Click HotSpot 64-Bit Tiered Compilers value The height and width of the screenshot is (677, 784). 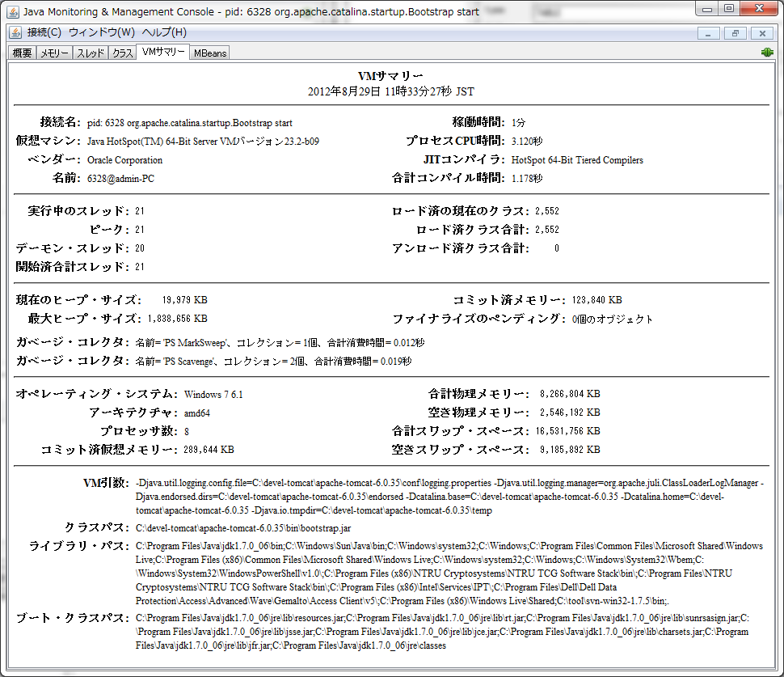point(577,160)
